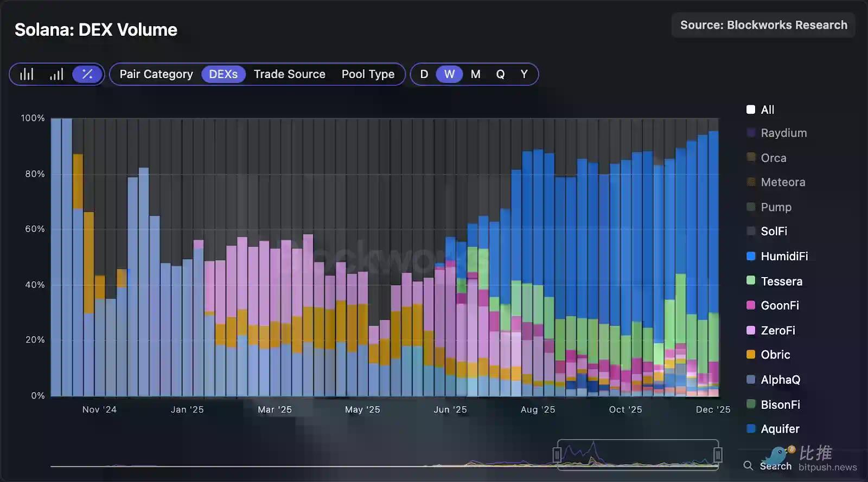The height and width of the screenshot is (482, 868).
Task: Click Source: Blockworks Research label
Action: [x=763, y=25]
